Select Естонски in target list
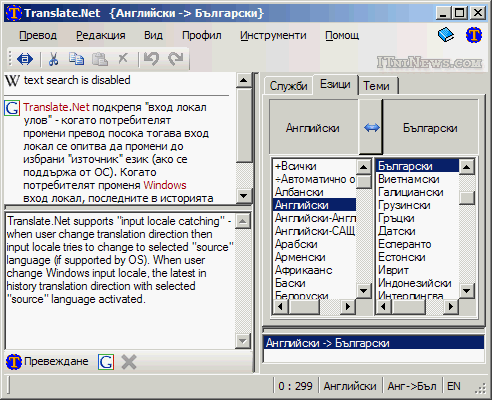This screenshot has height=400, width=492. pos(418,257)
